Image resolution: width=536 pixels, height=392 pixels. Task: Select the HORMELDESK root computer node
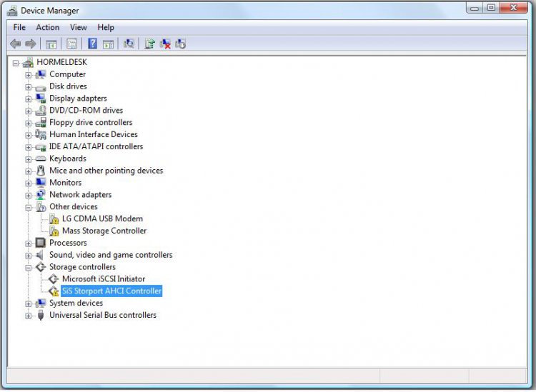click(61, 62)
